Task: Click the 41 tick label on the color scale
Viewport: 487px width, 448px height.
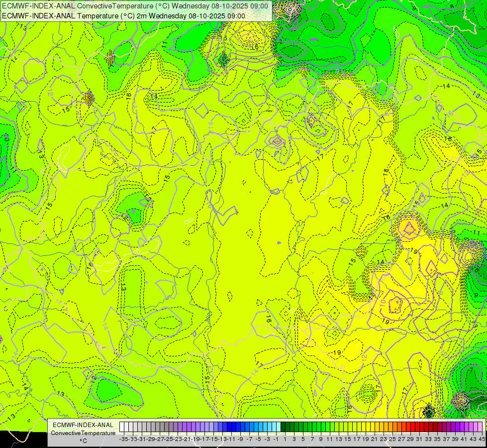Action: click(464, 440)
